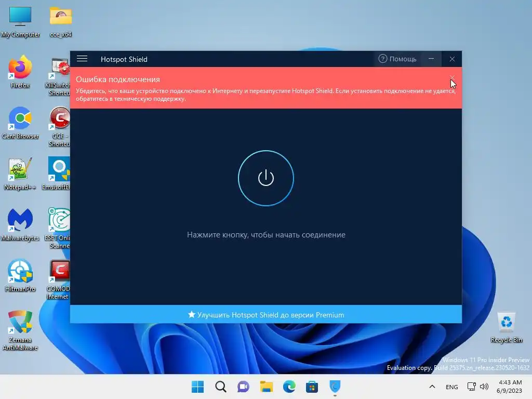Select the Zemana AntiMalware desktop icon
The height and width of the screenshot is (399, 532).
point(20,330)
